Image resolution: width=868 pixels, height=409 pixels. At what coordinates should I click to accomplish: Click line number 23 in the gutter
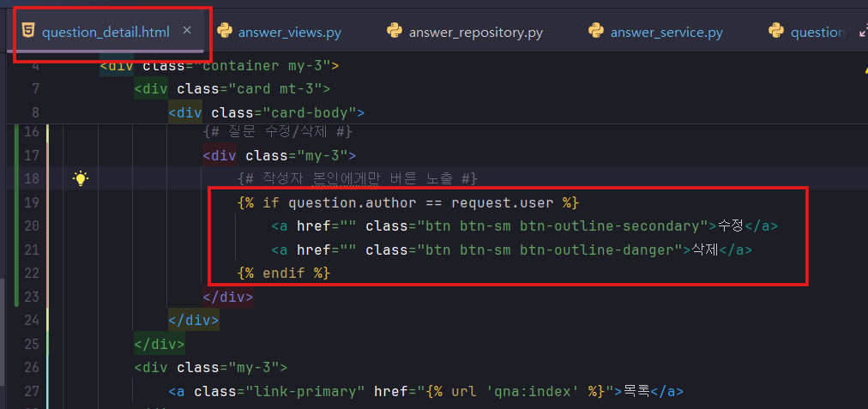(32, 298)
